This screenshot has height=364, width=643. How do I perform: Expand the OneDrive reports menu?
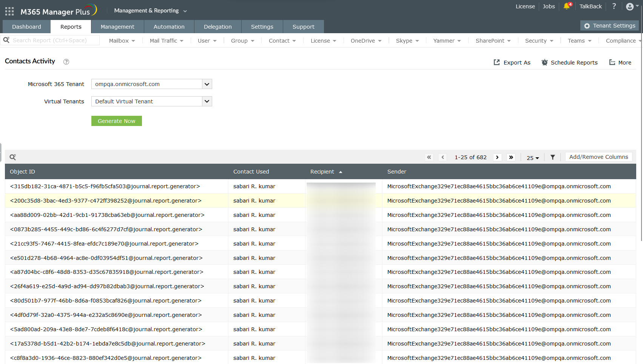pos(366,41)
